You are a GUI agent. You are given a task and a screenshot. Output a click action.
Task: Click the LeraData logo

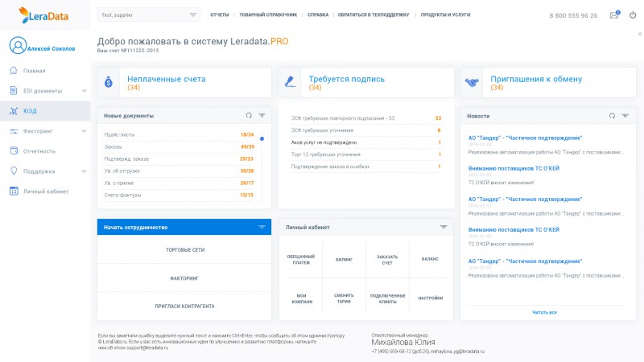pos(43,15)
